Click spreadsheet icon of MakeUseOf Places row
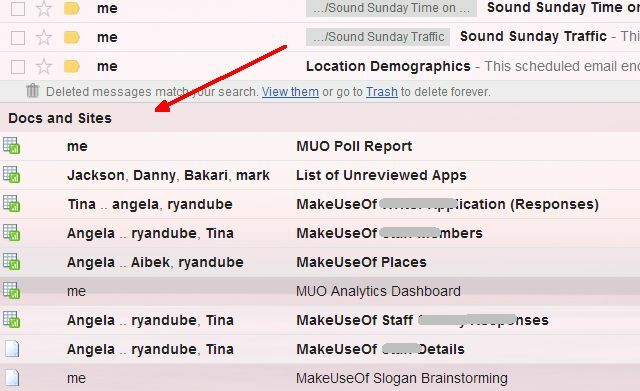Screen dimensions: 640x391 point(11,262)
